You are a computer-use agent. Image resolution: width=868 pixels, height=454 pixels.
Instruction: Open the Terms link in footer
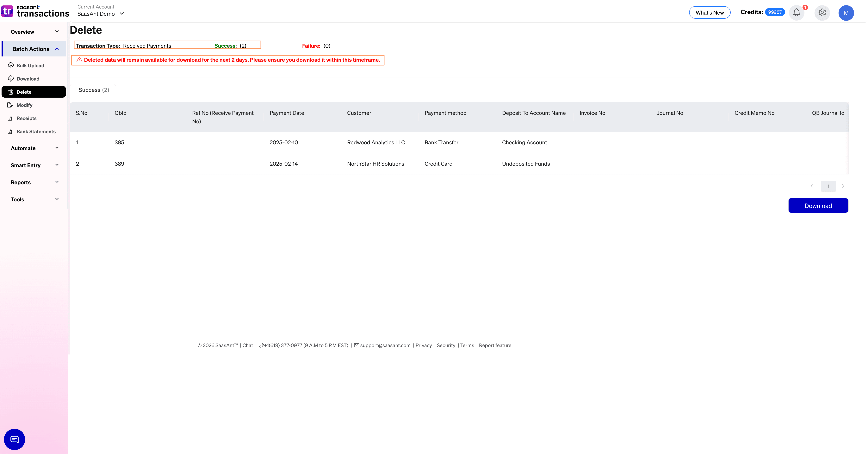pyautogui.click(x=467, y=345)
